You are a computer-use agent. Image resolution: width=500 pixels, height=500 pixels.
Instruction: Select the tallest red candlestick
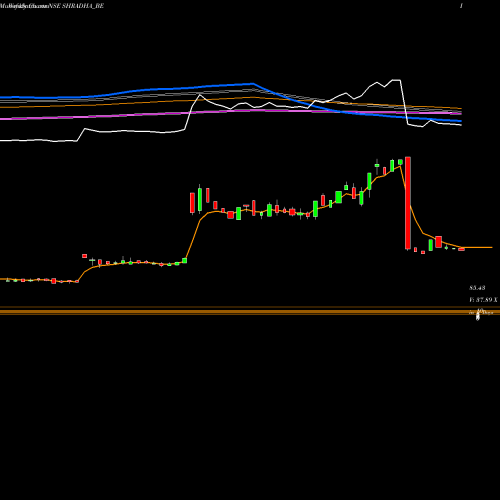(x=408, y=203)
